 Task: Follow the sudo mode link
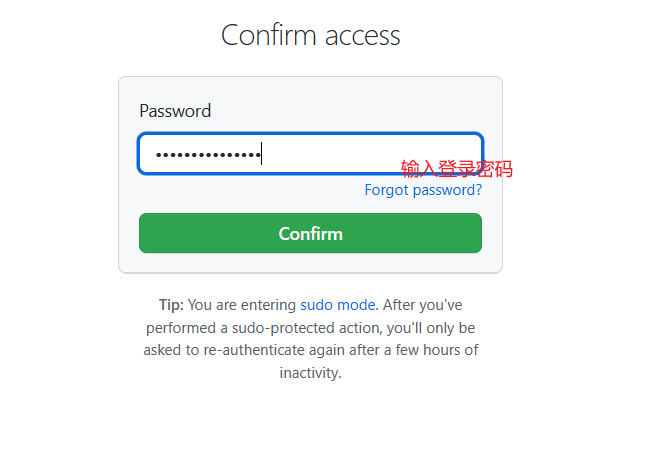coord(338,305)
